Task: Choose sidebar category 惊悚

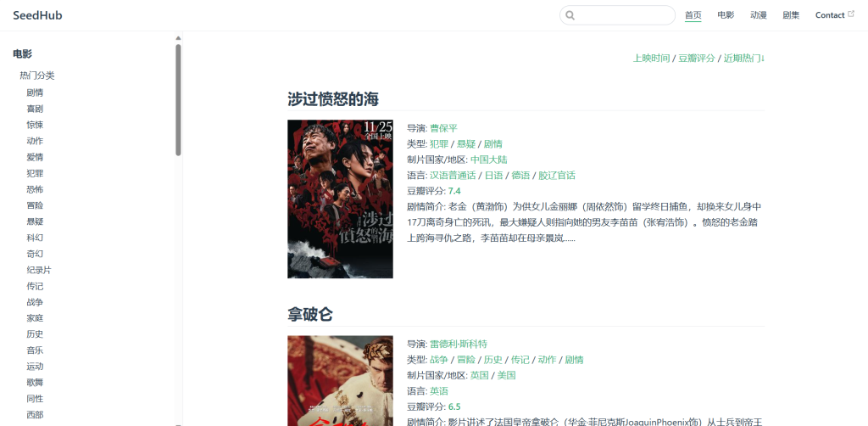Action: click(x=35, y=125)
